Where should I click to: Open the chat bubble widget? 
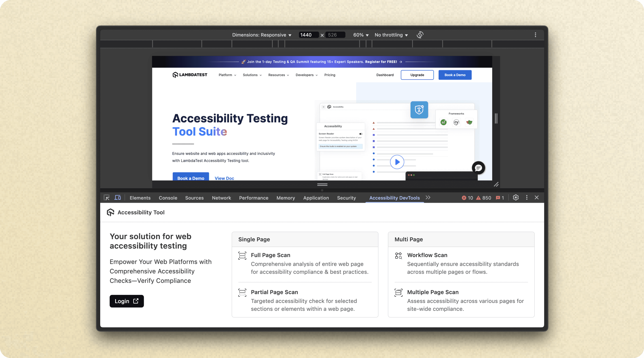point(478,168)
